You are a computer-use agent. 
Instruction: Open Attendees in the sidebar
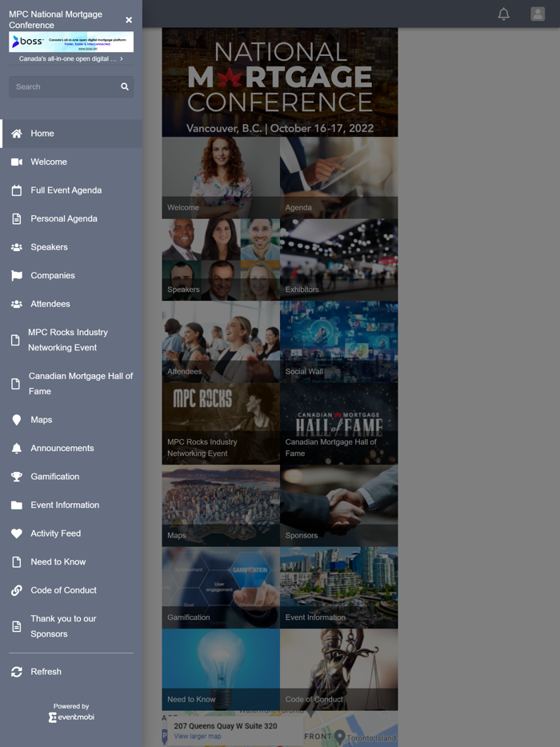coord(71,304)
